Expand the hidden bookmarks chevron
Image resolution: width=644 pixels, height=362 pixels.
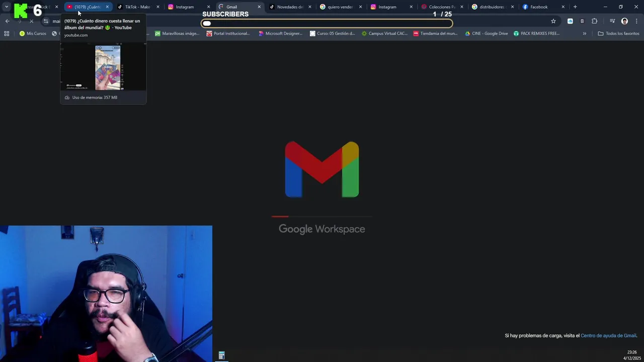[585, 34]
